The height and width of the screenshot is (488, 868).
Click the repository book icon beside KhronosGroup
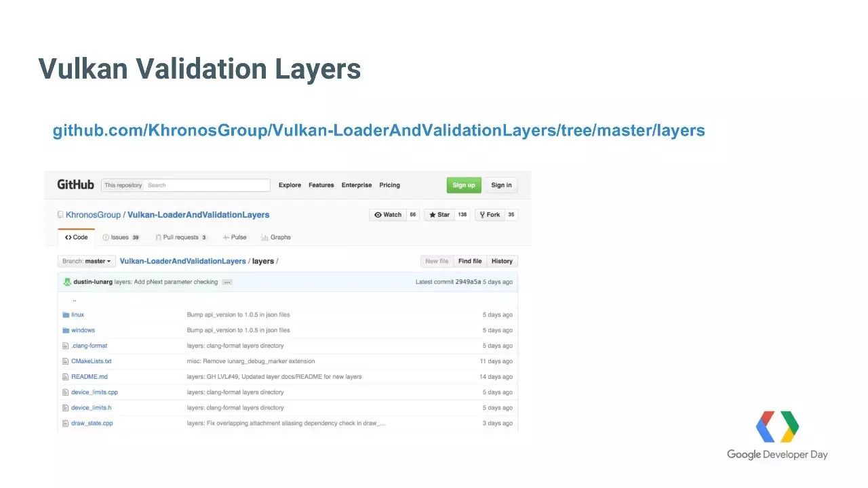click(x=60, y=215)
